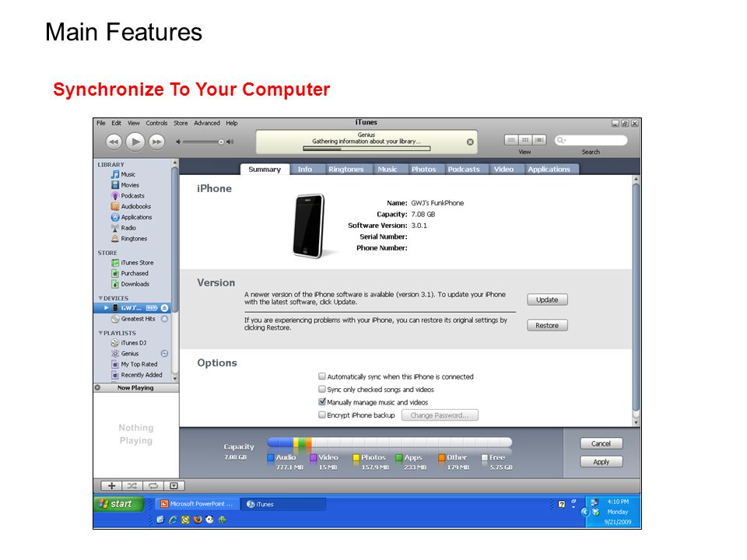Switch to the Applications tab
Screen dimensions: 747x560
click(x=549, y=169)
